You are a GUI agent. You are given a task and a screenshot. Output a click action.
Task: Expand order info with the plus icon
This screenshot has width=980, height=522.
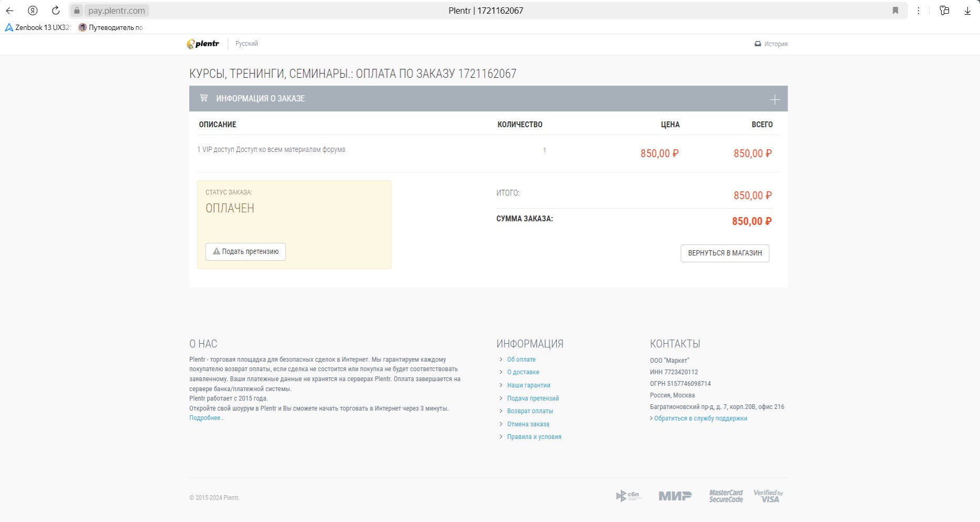(x=774, y=99)
